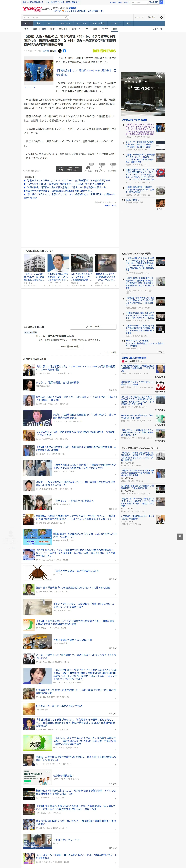
Task: Open 明日18日(土)の近畿は夕方から広く雨 article
Action: coord(85,535)
